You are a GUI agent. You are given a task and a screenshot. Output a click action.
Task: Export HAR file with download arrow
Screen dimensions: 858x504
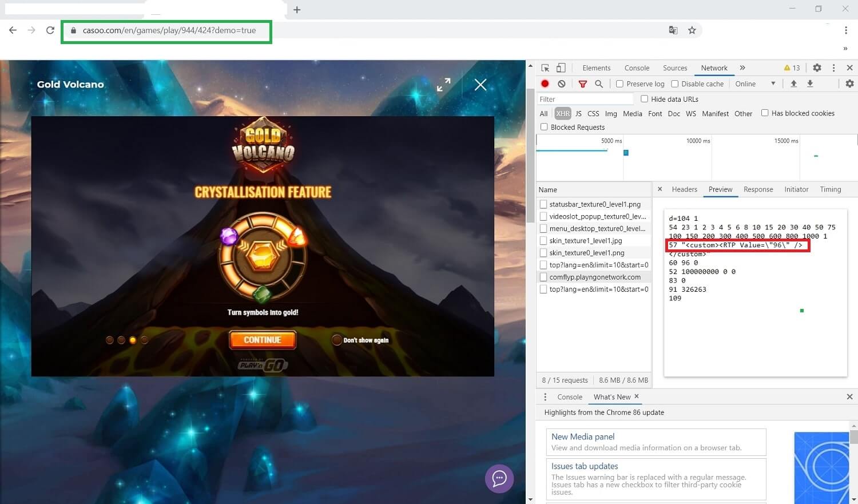point(810,84)
